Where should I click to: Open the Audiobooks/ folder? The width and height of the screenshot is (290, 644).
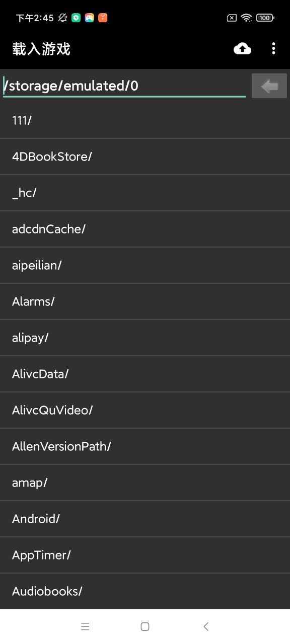[145, 591]
